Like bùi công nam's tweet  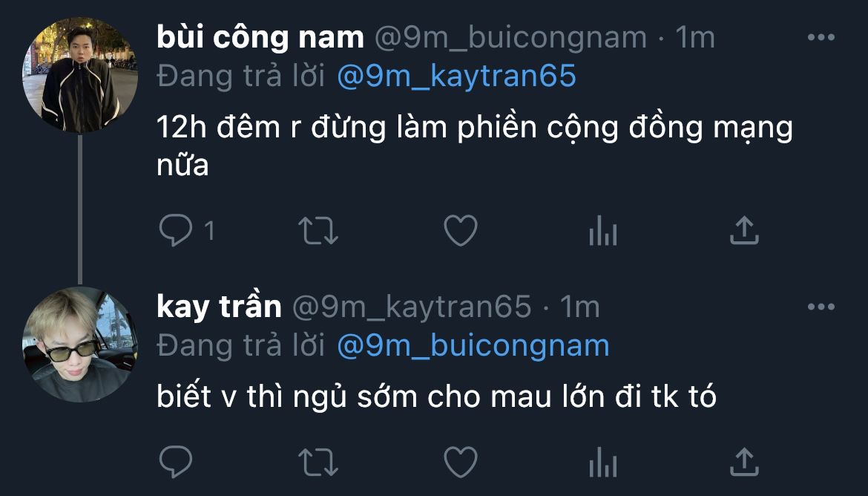461,230
